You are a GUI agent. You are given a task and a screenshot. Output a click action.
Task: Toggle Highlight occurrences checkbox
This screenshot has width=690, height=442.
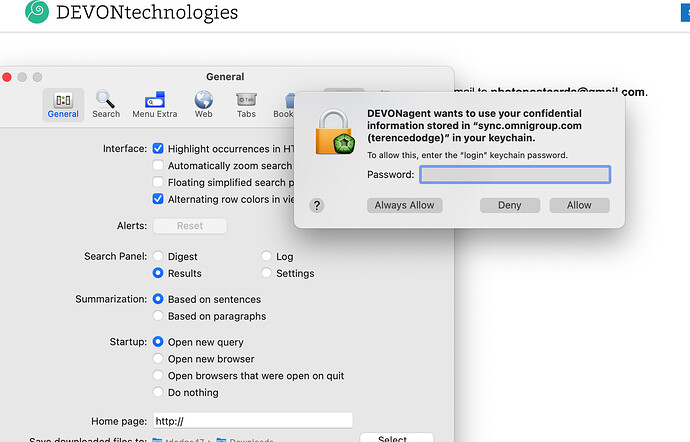[x=158, y=148]
